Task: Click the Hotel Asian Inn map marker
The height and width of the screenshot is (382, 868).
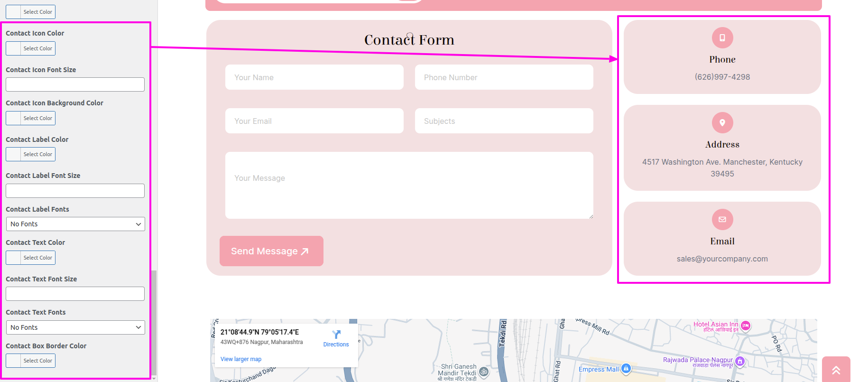Action: 746,326
